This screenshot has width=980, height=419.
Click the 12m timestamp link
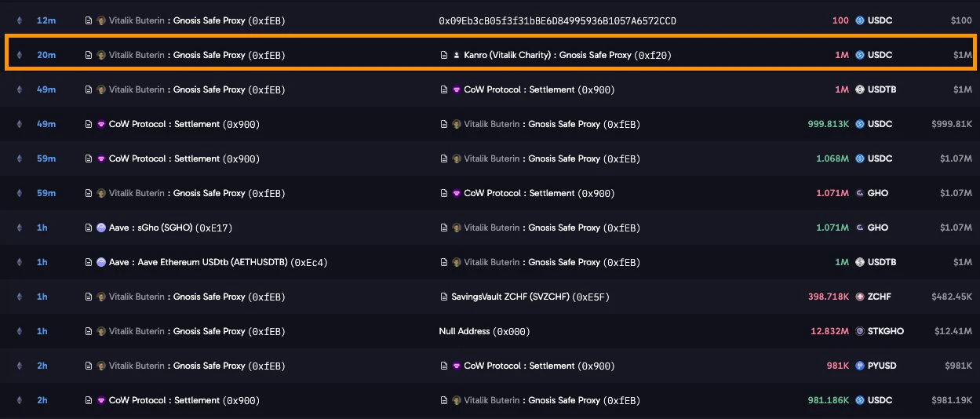click(x=46, y=20)
